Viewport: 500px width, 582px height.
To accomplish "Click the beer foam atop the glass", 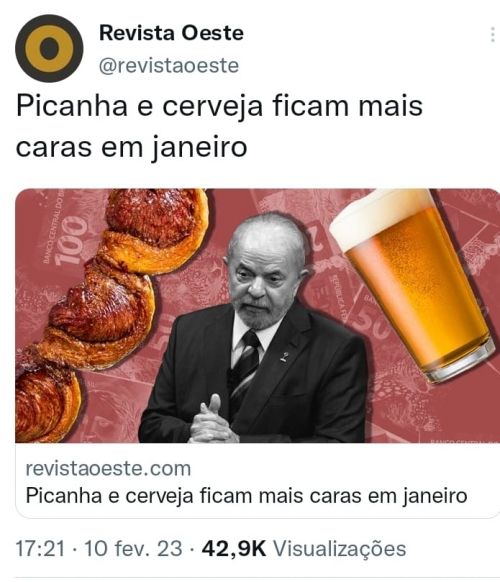I will tap(379, 213).
